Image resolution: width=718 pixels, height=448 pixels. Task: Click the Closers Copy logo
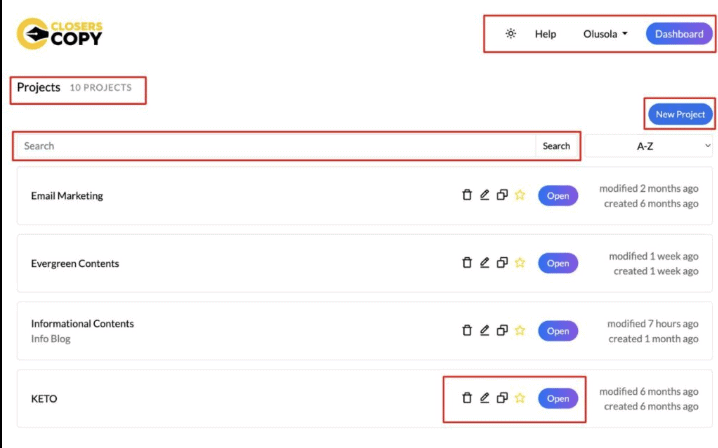tap(60, 34)
